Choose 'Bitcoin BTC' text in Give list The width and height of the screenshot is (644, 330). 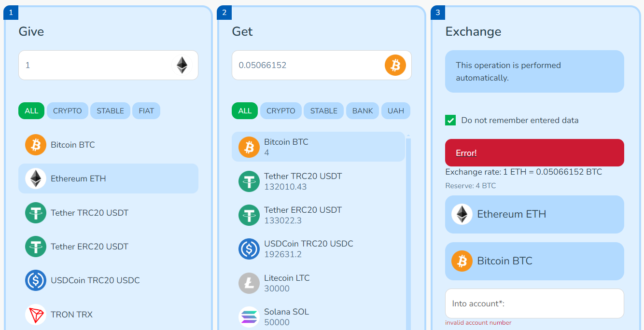click(x=73, y=145)
